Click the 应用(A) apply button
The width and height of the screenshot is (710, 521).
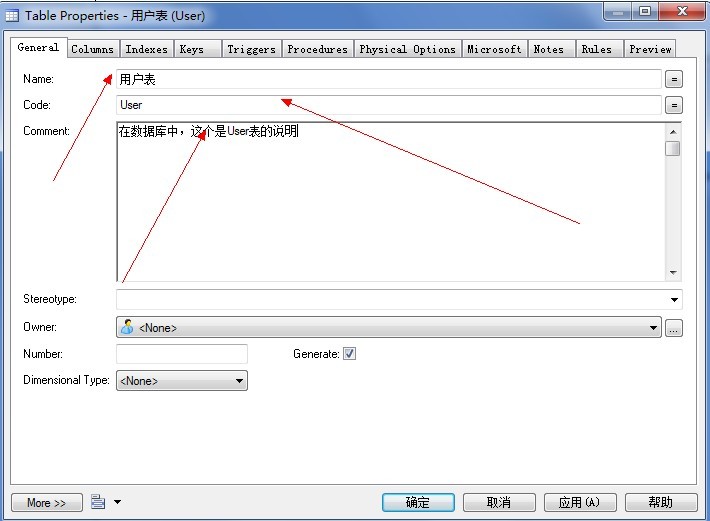tap(579, 502)
